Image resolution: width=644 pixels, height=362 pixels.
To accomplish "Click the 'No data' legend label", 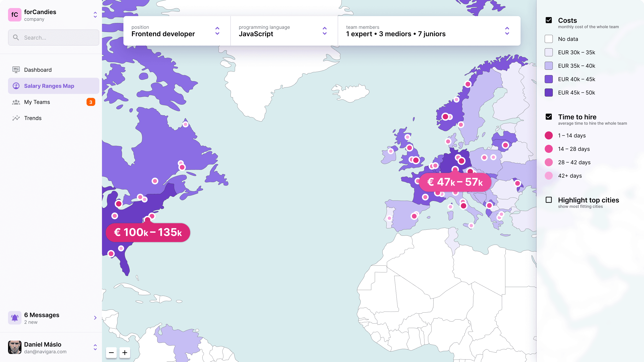I will pyautogui.click(x=568, y=39).
